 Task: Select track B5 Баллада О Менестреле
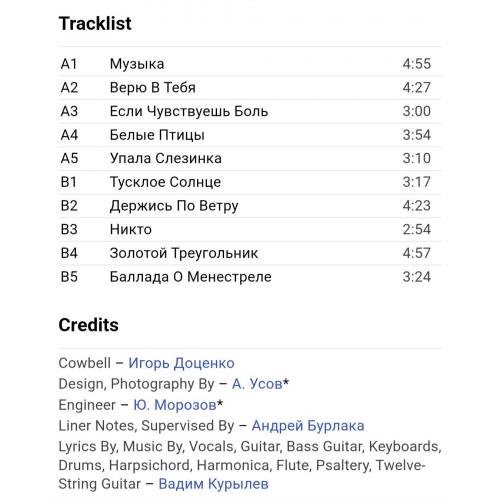click(250, 277)
